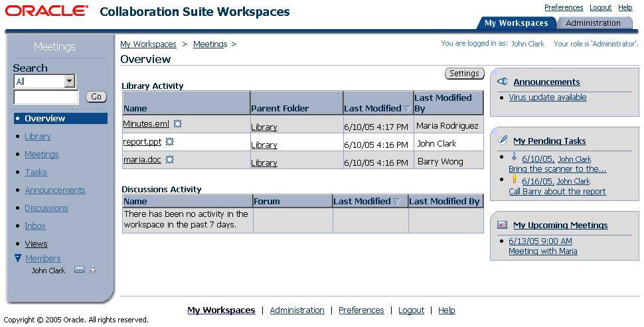The height and width of the screenshot is (327, 644).
Task: Open the Meeting with Maria link
Action: pos(543,251)
